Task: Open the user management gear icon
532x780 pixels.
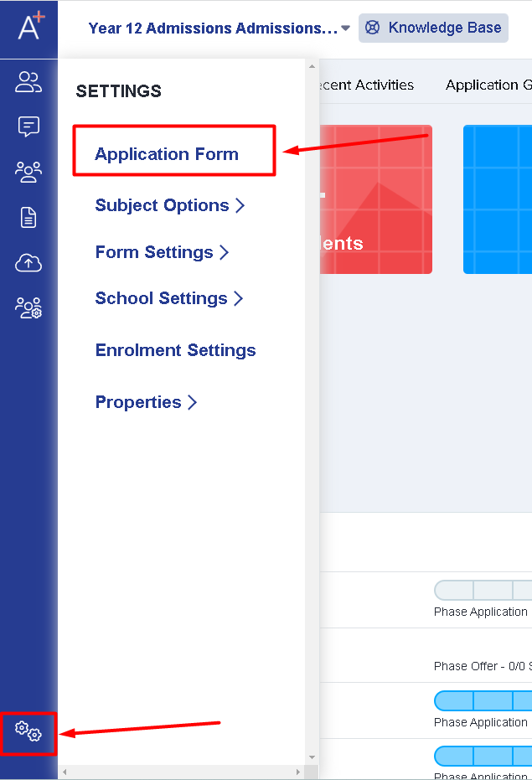Action: point(28,308)
